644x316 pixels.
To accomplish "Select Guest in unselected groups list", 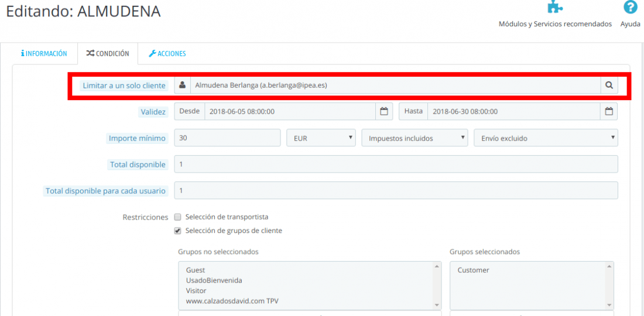I will click(x=196, y=270).
